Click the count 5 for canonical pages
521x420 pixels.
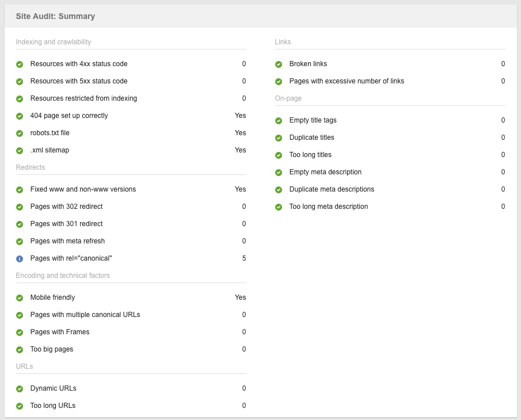pyautogui.click(x=244, y=258)
